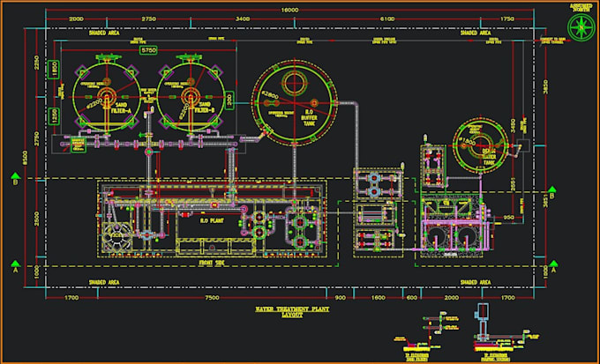Viewport: 600px width, 364px height.
Task: Select the boxed 1850 dimension text
Action: tap(54, 70)
